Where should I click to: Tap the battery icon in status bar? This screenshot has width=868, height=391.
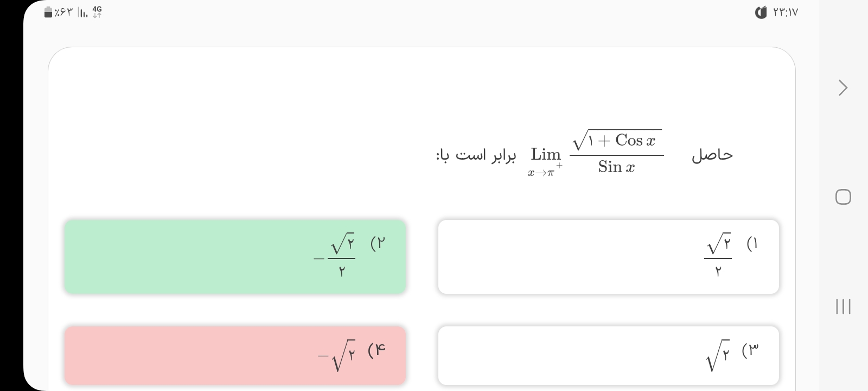click(x=49, y=12)
